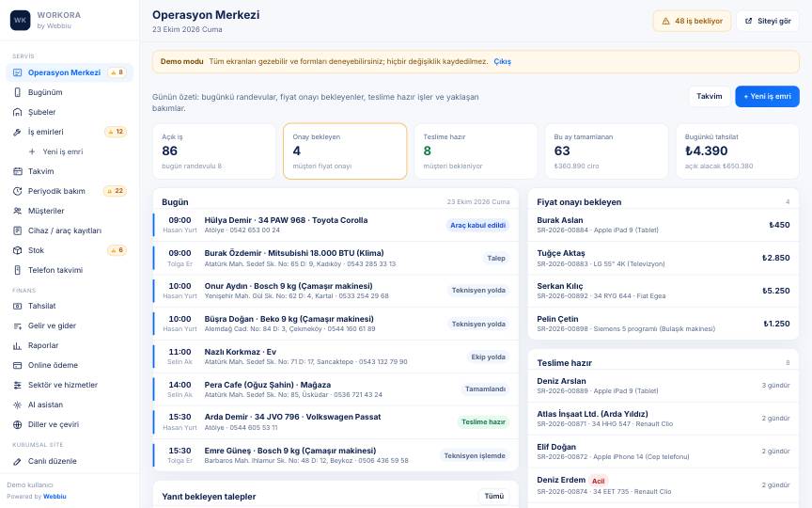Open Burak Aslan price approval ₺450
Screen dimensions: 812x508
click(x=664, y=225)
